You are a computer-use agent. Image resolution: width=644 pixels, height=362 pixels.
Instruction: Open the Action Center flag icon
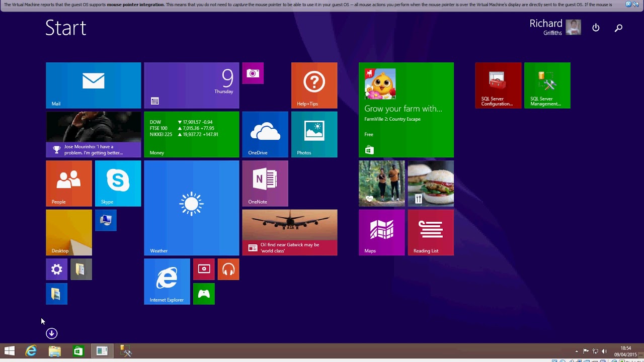[x=586, y=351]
